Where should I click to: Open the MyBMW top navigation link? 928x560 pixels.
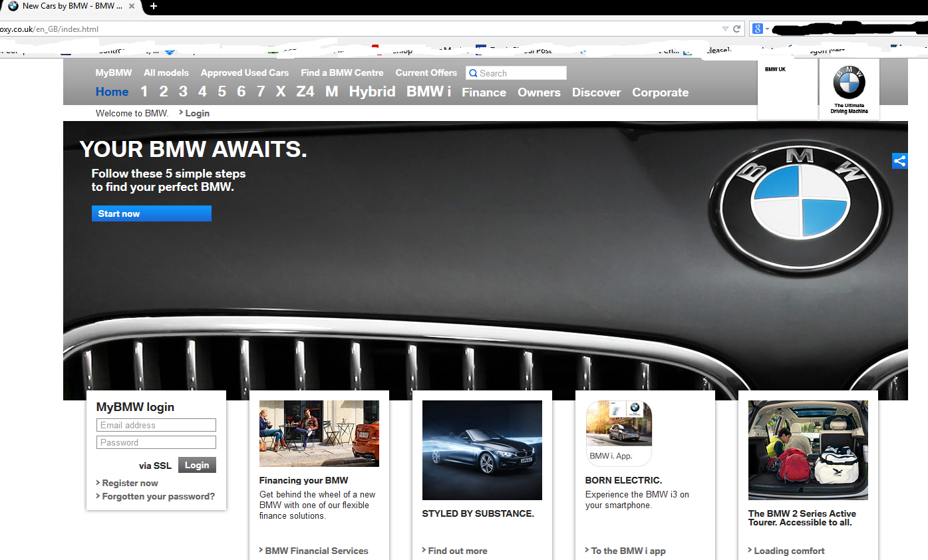click(114, 72)
